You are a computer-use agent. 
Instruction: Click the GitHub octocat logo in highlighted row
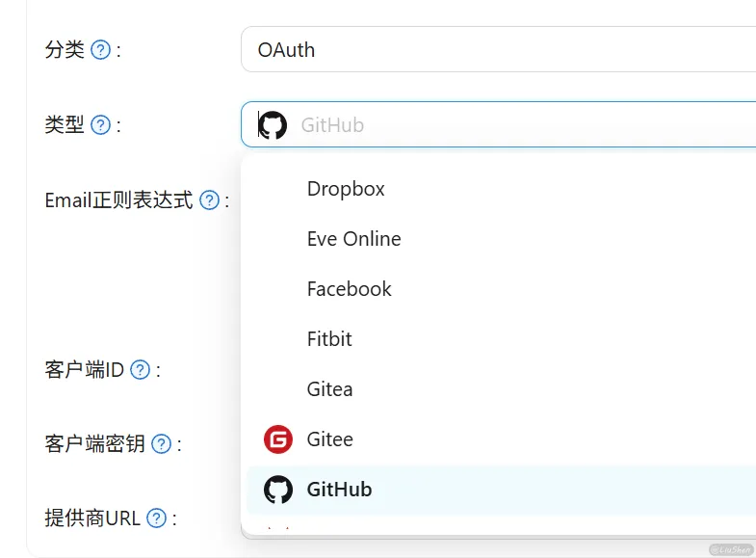pyautogui.click(x=278, y=490)
